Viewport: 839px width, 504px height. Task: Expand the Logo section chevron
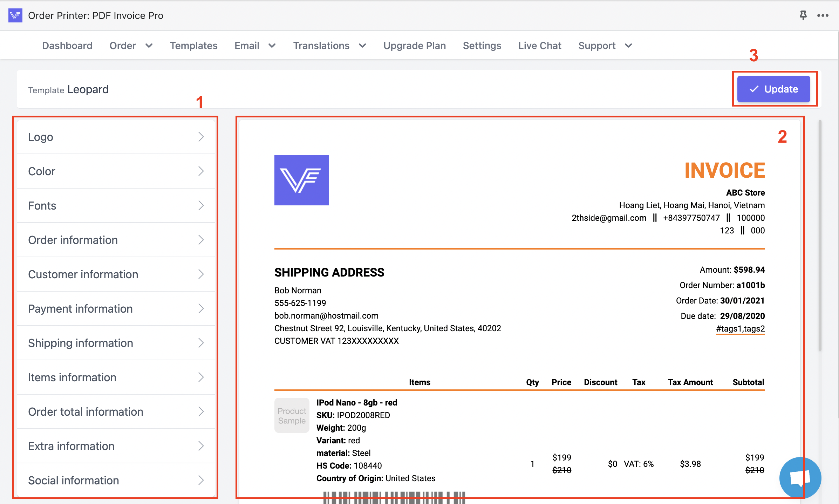(201, 137)
